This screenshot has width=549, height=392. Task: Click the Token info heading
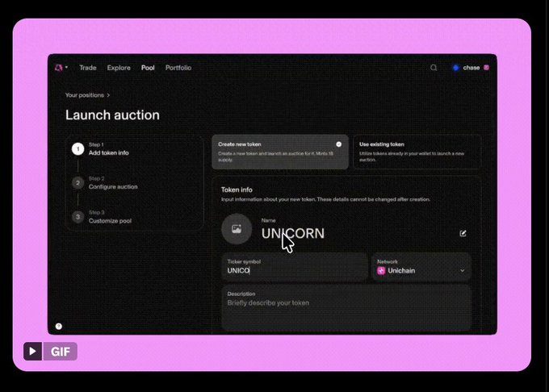pyautogui.click(x=237, y=190)
